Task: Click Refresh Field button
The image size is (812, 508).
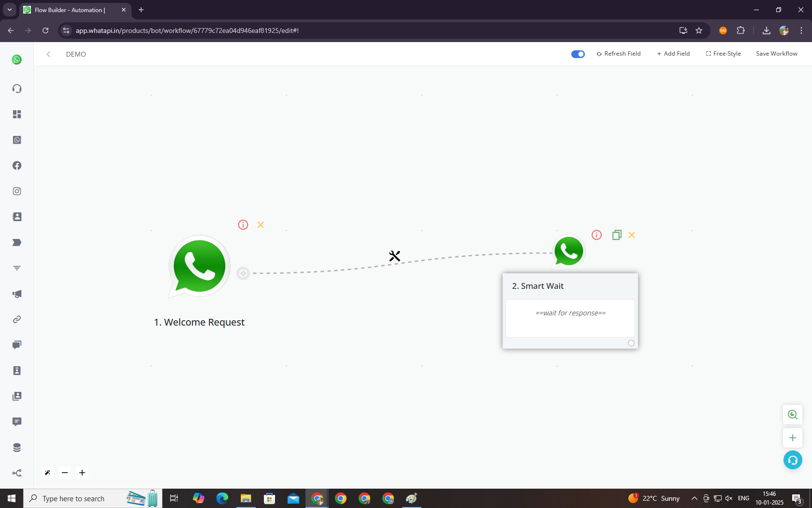Action: pos(619,54)
